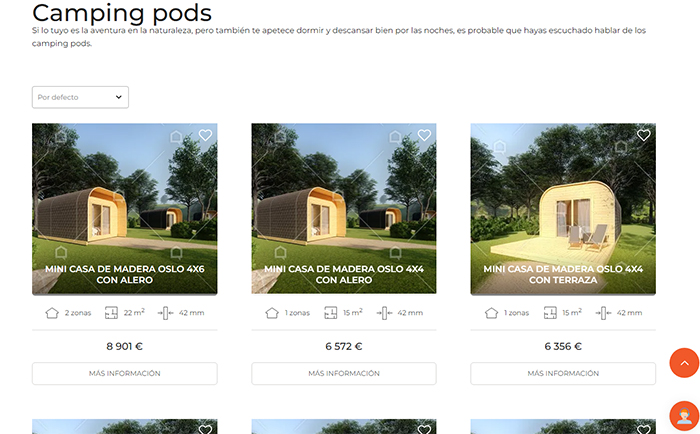Click the wall thickness icon under Oslo 4x4 terraza
This screenshot has height=434, width=700.
pyautogui.click(x=604, y=313)
